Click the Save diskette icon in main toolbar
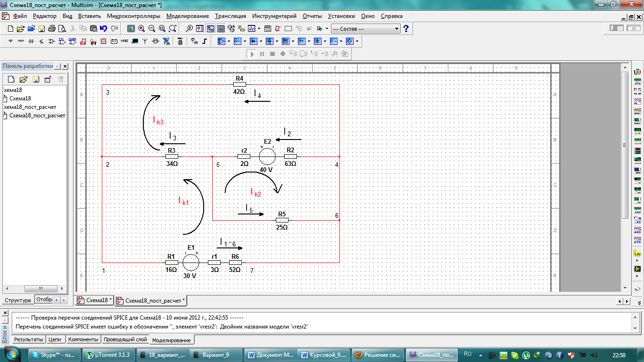 [41, 28]
